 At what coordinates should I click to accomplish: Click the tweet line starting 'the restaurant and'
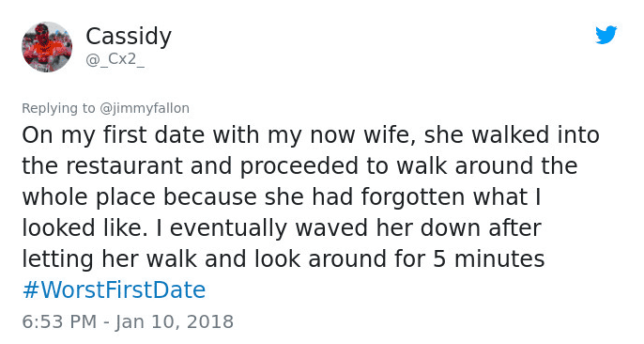(299, 166)
